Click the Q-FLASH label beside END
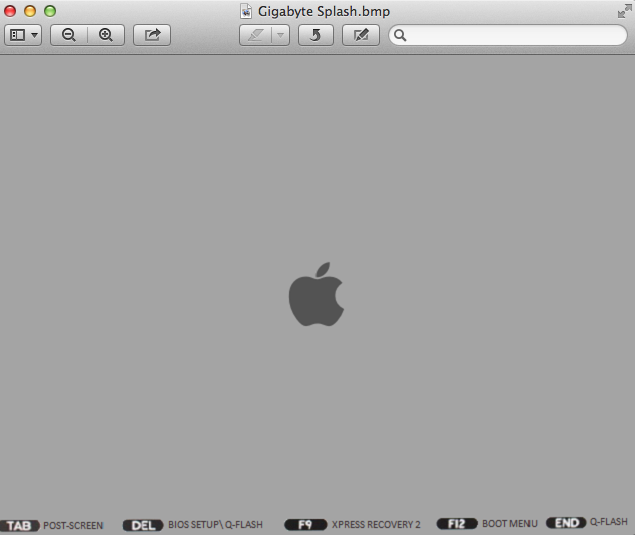 pos(609,522)
